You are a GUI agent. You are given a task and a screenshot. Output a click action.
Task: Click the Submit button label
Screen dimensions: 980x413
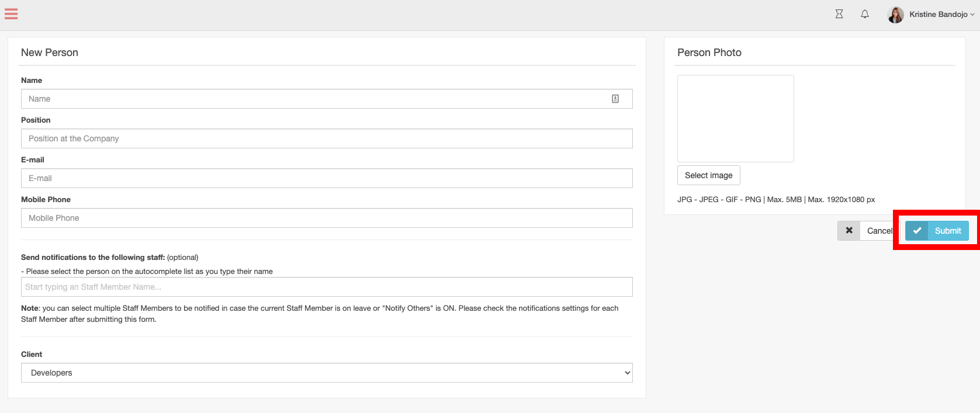(x=948, y=231)
